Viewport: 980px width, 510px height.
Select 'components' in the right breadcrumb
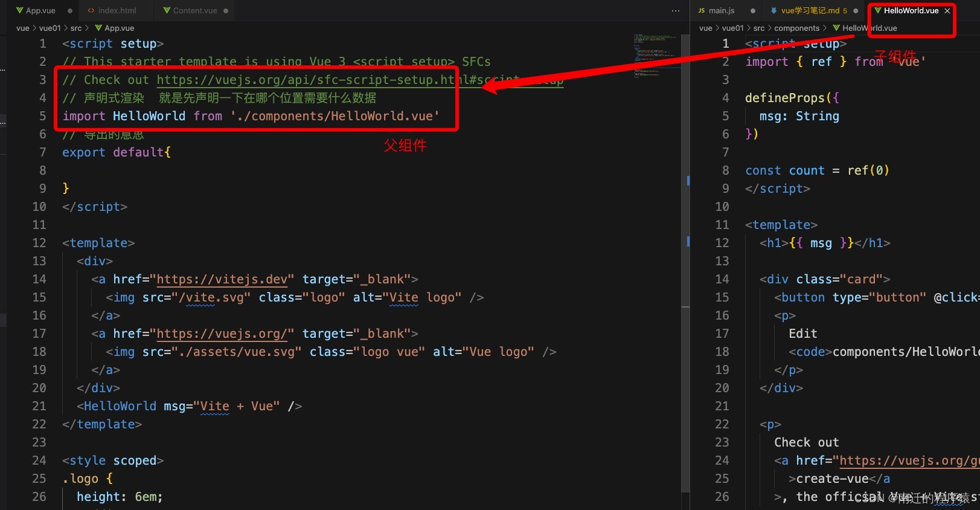point(797,28)
